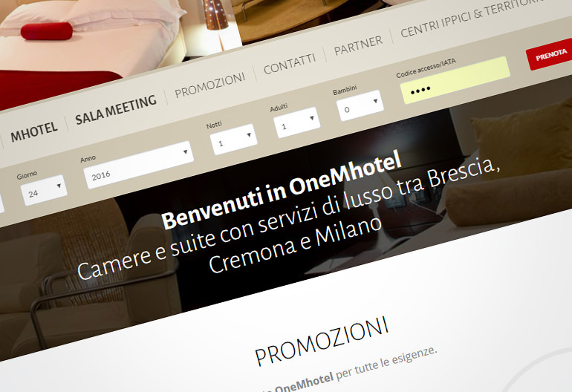Image resolution: width=572 pixels, height=392 pixels.
Task: Click the PROMOZIONI section heading
Action: 322,342
